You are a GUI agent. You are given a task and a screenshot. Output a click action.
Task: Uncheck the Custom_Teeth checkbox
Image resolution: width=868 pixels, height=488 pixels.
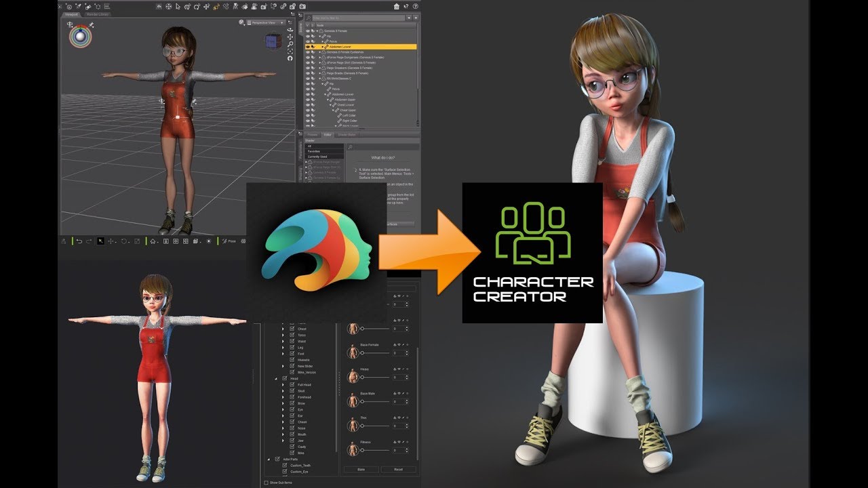point(285,465)
